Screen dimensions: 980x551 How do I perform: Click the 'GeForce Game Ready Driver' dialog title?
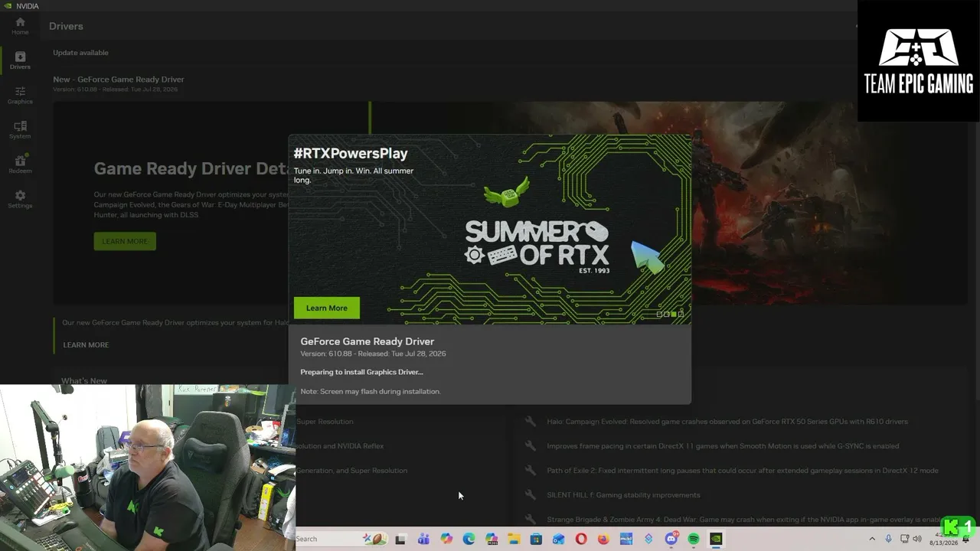coord(367,341)
